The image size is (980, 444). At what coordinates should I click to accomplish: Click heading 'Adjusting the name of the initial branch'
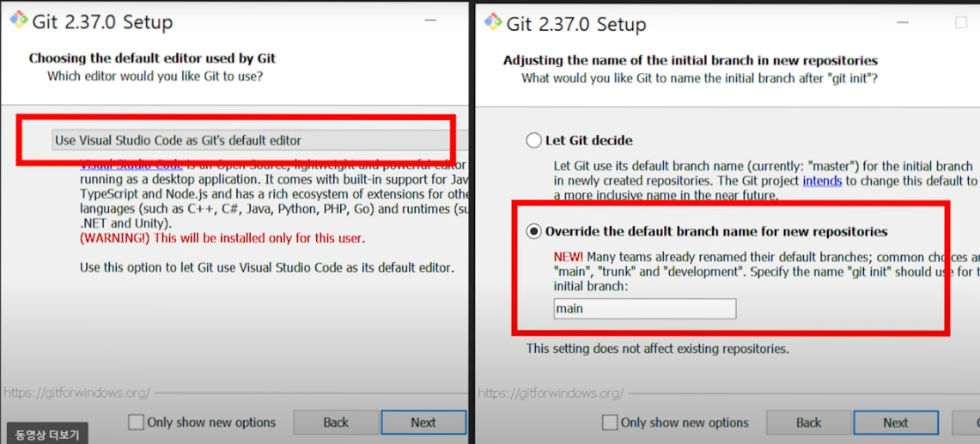pyautogui.click(x=691, y=61)
